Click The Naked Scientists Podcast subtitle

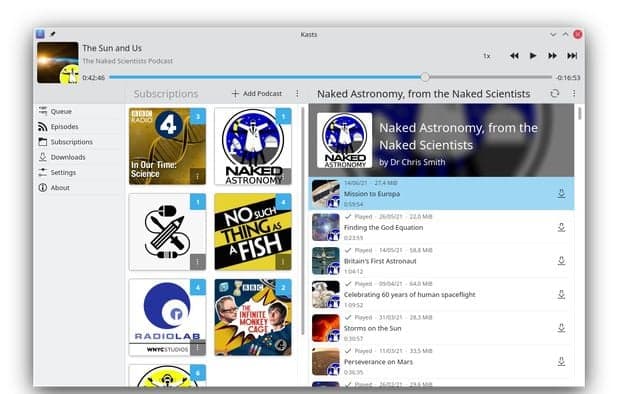[127, 61]
